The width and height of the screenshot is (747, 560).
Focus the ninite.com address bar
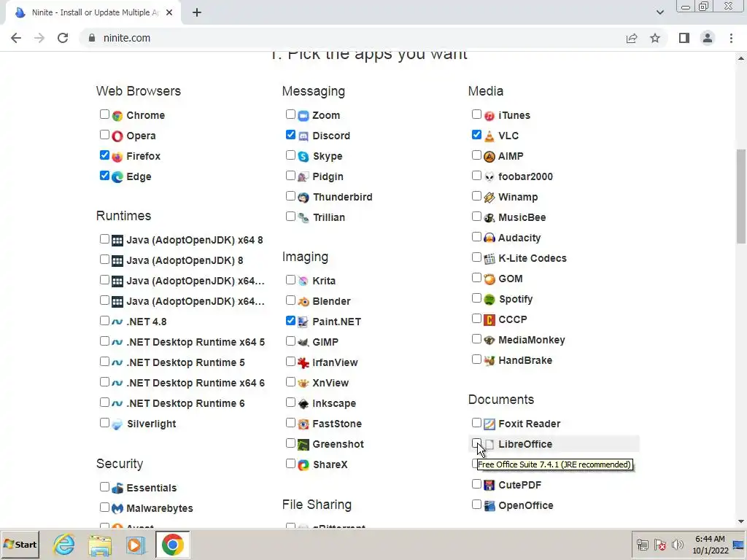pyautogui.click(x=352, y=38)
